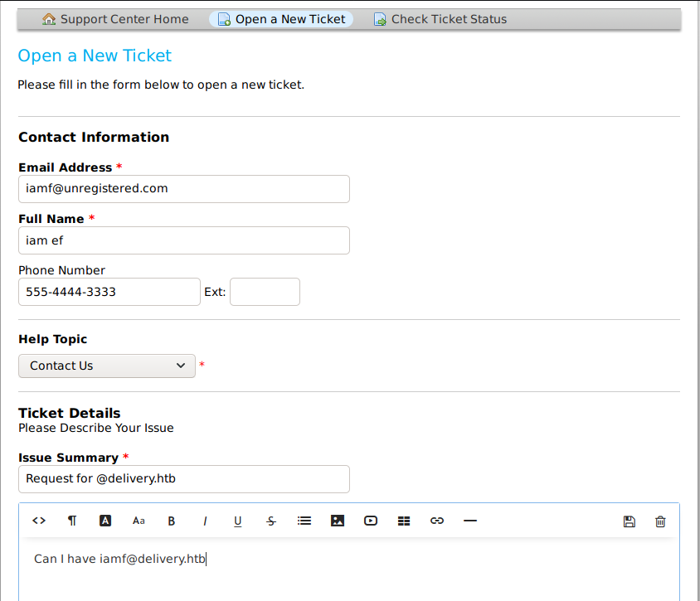Save the draft with floppy icon

point(629,521)
